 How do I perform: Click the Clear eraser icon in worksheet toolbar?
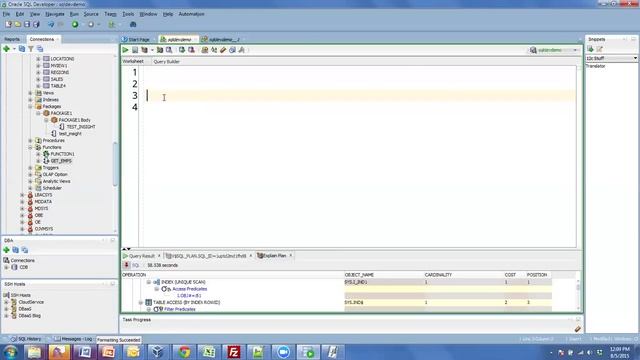coord(223,50)
